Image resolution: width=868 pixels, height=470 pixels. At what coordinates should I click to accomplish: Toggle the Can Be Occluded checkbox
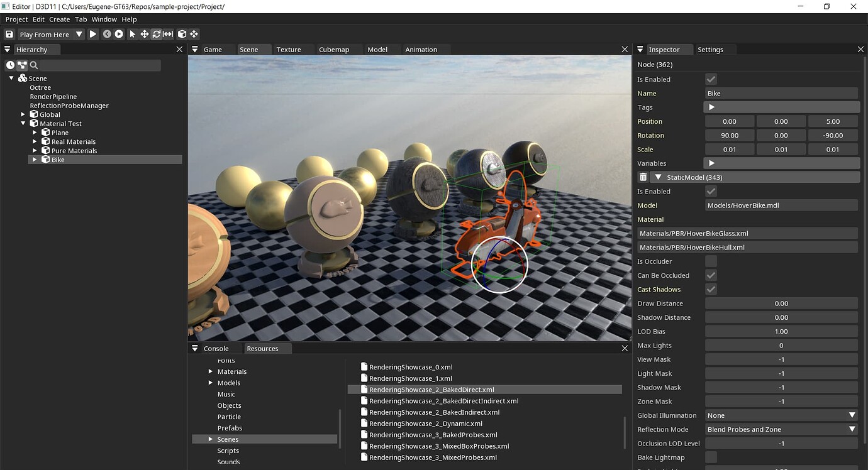click(x=711, y=275)
